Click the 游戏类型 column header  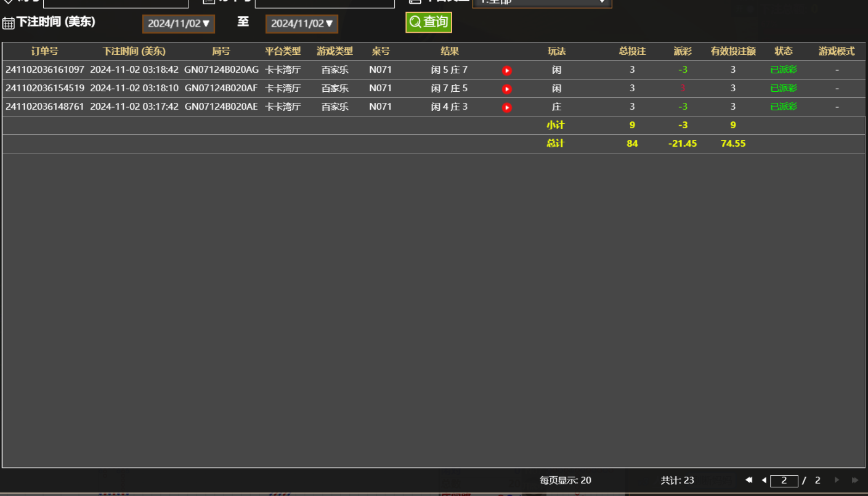coord(335,51)
